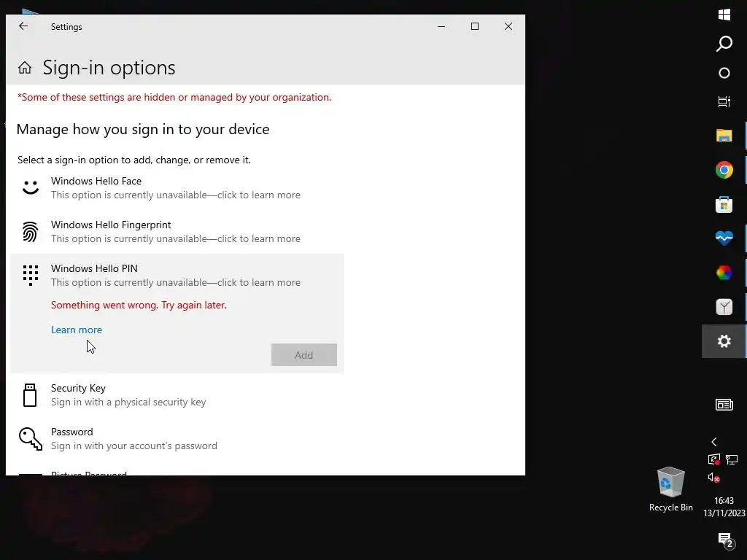Click 'Sign in with a physical security key'
Viewport: 747px width, 560px height.
tap(128, 402)
